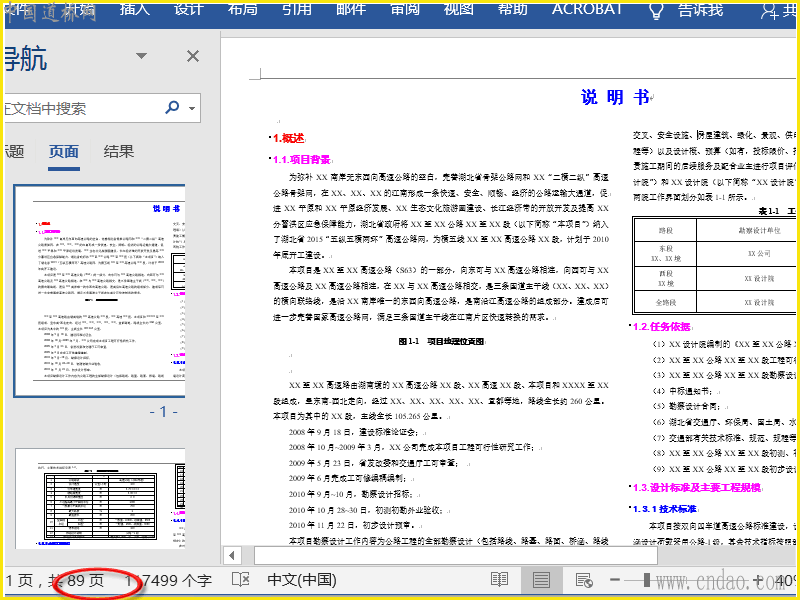Switch to the 视图 ribbon tab
800x600 pixels.
pyautogui.click(x=459, y=10)
